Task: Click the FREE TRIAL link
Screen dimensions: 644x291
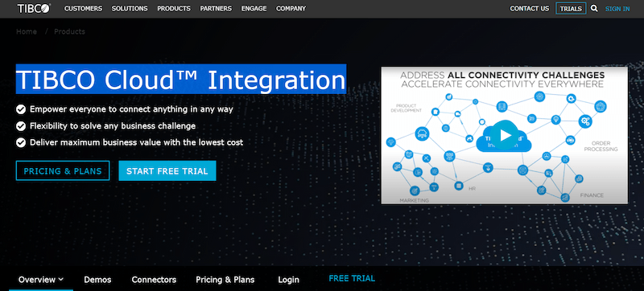Action: (352, 279)
